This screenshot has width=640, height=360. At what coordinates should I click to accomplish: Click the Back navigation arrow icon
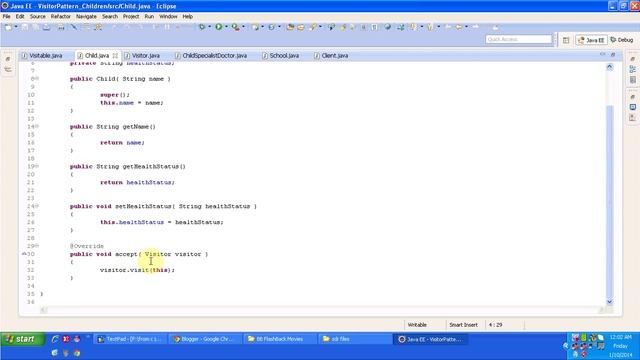[459, 27]
